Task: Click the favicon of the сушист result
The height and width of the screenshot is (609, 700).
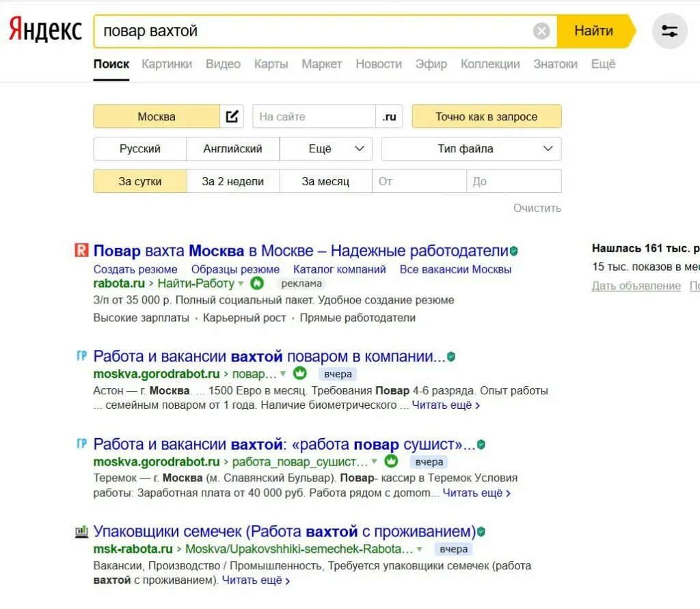Action: pos(81,444)
